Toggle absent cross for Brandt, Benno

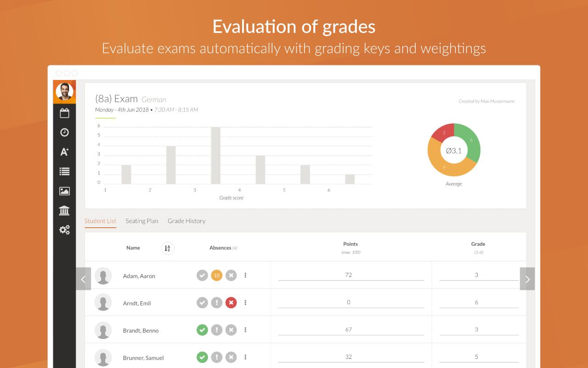click(x=231, y=330)
